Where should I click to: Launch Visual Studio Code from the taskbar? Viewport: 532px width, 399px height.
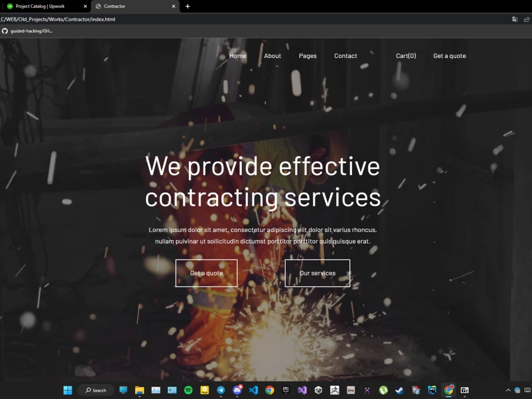point(253,390)
